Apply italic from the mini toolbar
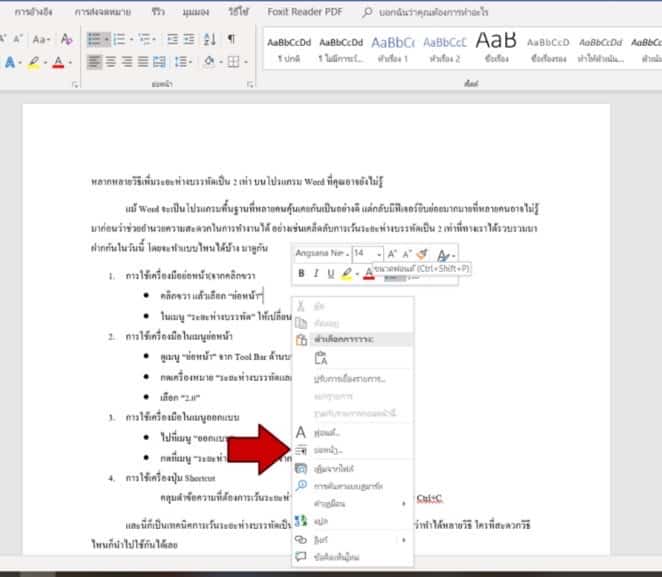 click(316, 273)
